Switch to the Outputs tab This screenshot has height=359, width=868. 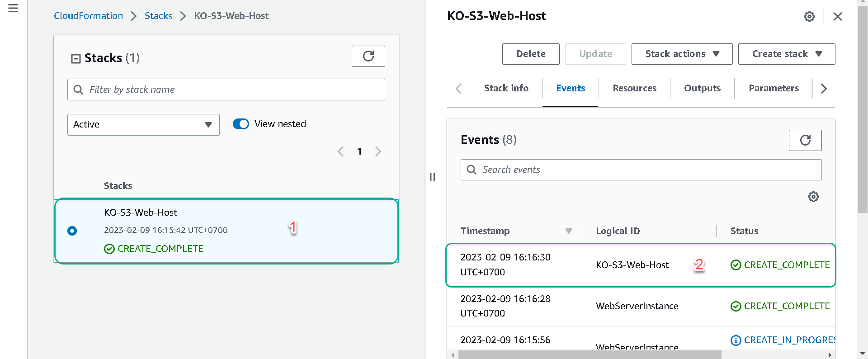click(702, 88)
